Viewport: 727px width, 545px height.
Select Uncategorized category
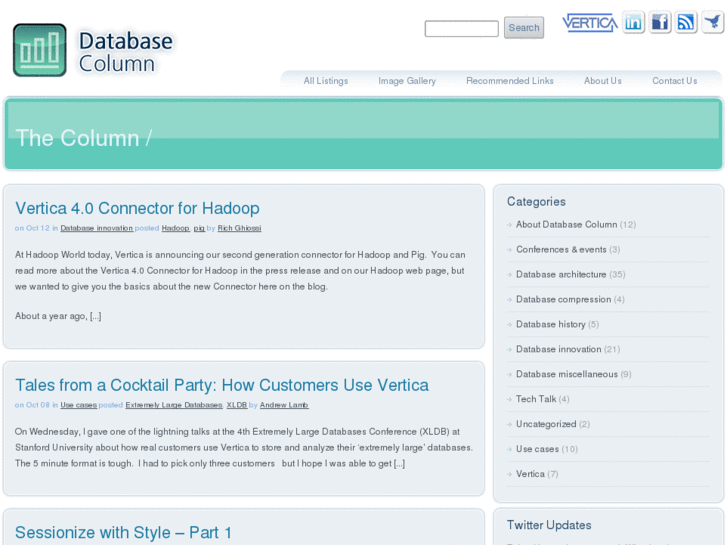pyautogui.click(x=546, y=424)
